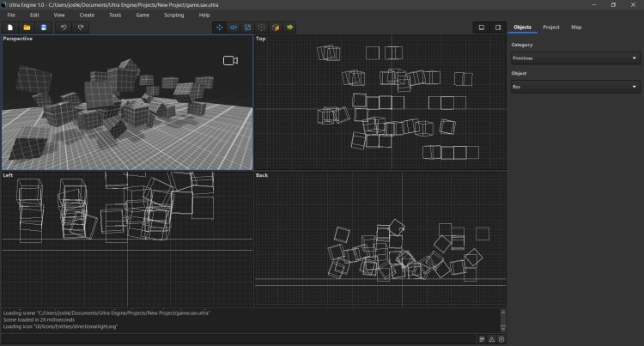Toggle the warnings filter triangle icon

[491, 339]
